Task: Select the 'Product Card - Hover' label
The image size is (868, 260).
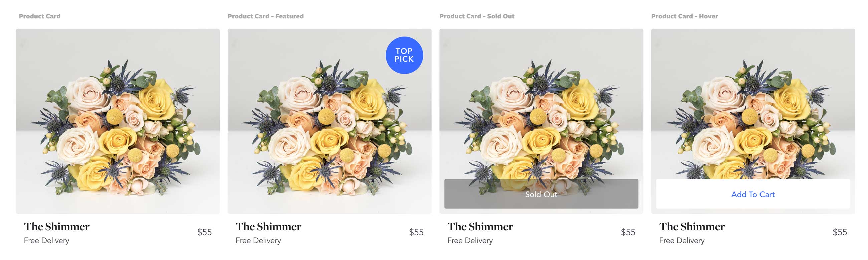Action: point(684,16)
